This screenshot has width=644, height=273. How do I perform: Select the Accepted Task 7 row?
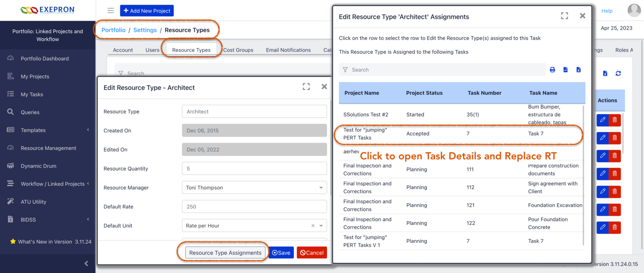(x=461, y=134)
